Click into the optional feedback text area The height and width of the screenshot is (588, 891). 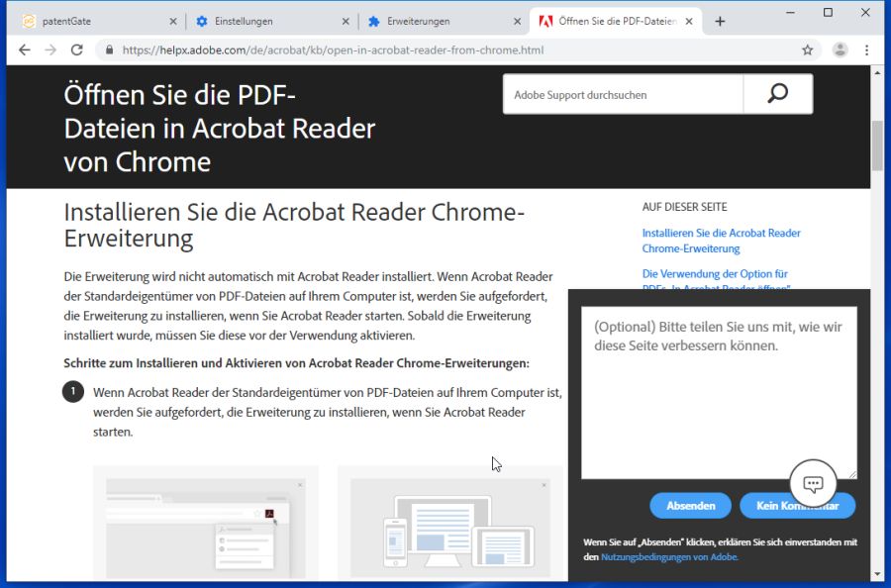(719, 393)
